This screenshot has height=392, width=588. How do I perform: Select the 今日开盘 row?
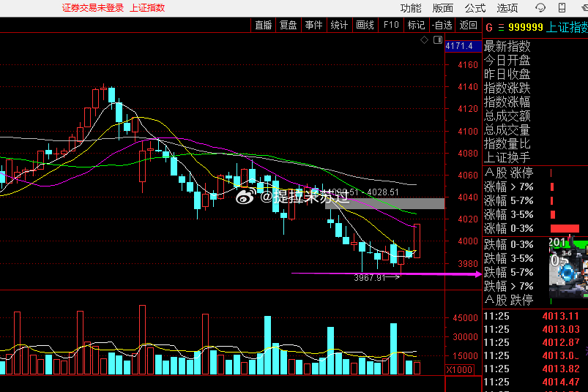coord(507,60)
